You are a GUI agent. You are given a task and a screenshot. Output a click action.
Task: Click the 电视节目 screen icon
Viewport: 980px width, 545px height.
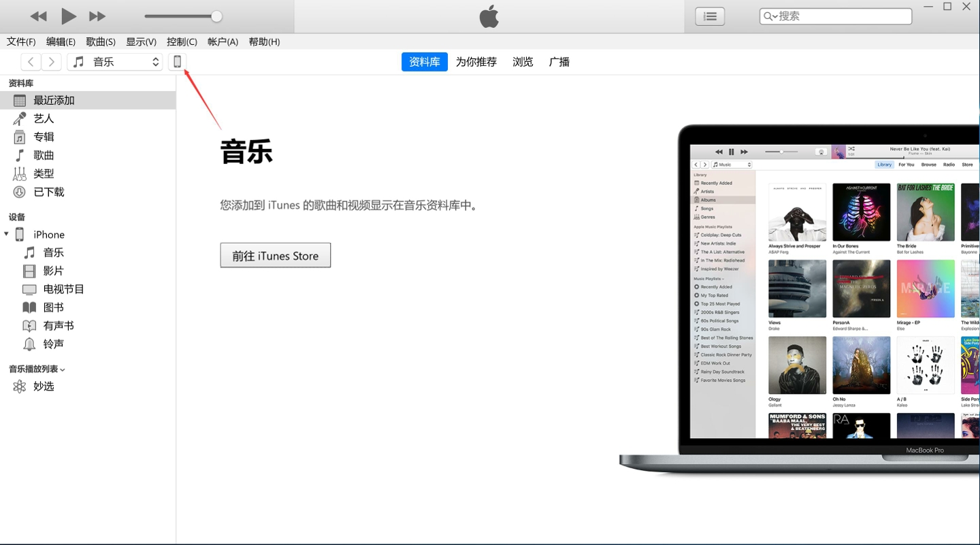click(x=29, y=289)
